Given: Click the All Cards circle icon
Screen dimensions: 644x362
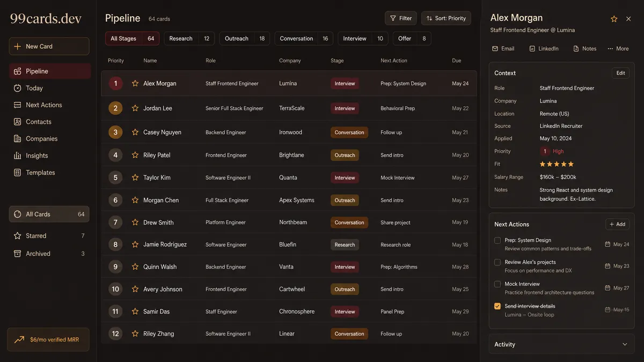Looking at the screenshot, I should [x=17, y=214].
